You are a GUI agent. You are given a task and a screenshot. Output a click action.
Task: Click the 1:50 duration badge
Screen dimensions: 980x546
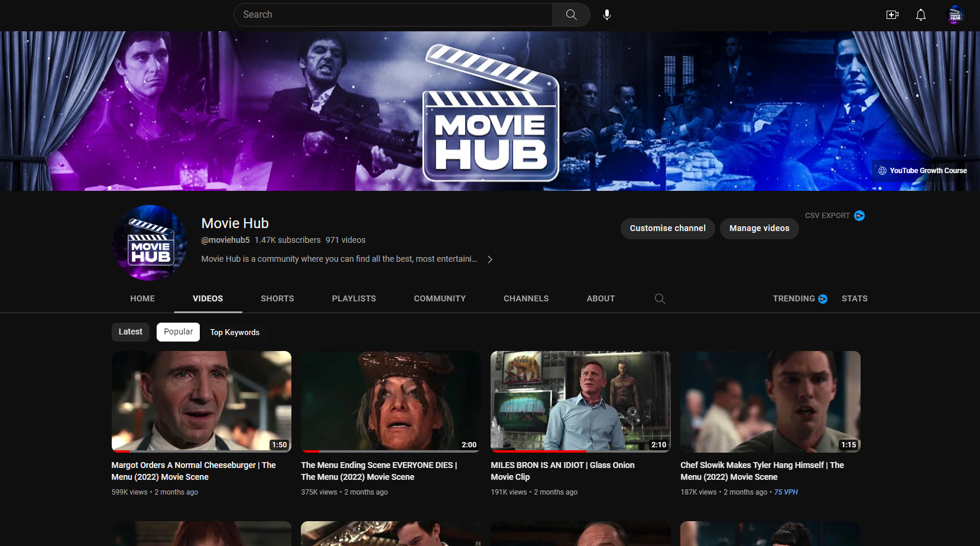[280, 445]
